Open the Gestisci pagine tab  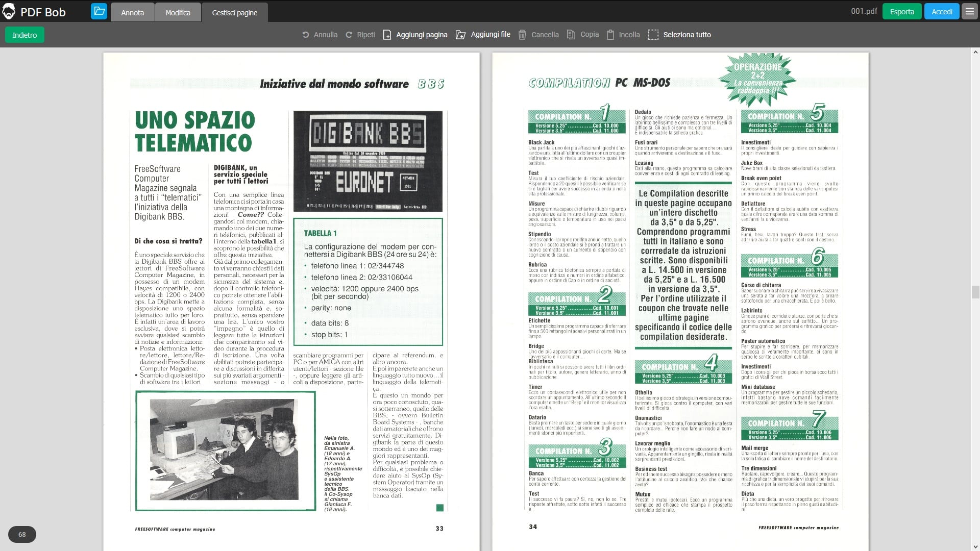point(234,12)
